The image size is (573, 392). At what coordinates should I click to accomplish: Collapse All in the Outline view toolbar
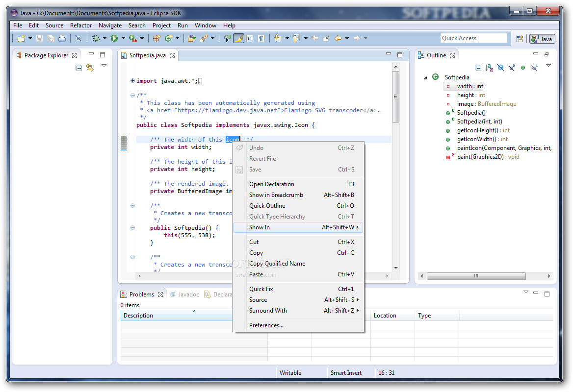click(x=478, y=68)
